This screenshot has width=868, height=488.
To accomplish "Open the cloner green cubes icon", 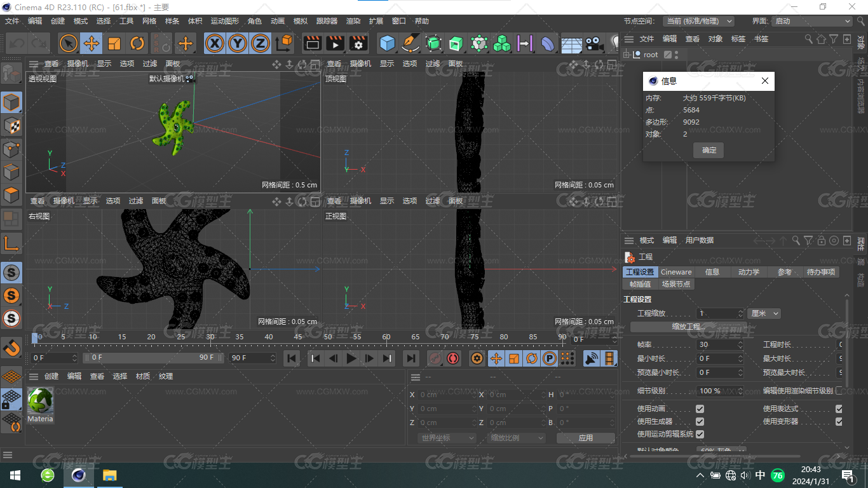I will [x=502, y=43].
